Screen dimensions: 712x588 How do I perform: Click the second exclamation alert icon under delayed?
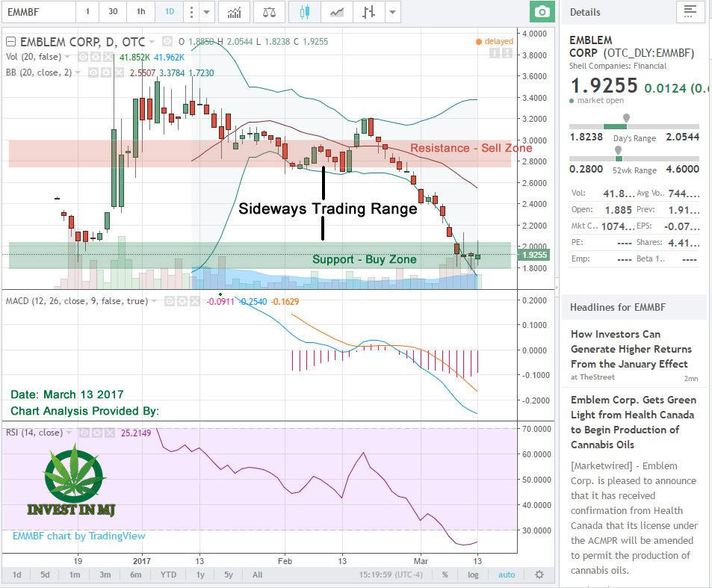pyautogui.click(x=507, y=53)
